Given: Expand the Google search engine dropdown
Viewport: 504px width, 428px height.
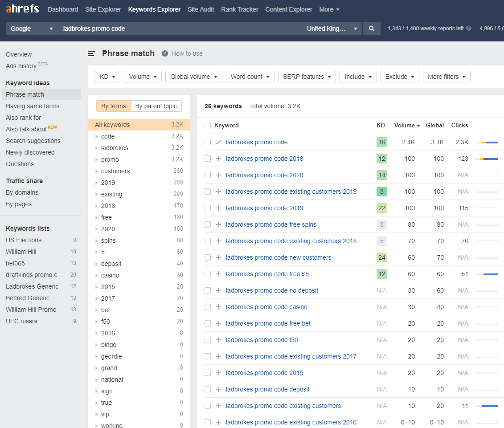Looking at the screenshot, I should tap(32, 29).
